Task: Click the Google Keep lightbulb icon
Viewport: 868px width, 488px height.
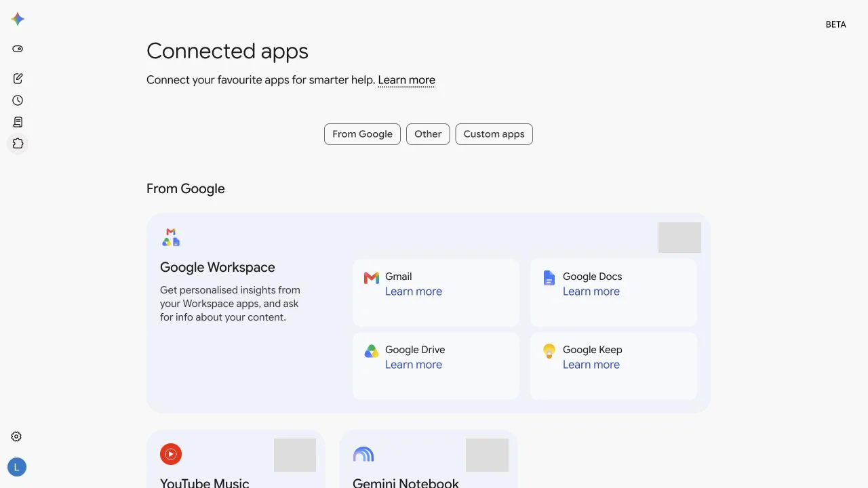Action: click(x=549, y=351)
